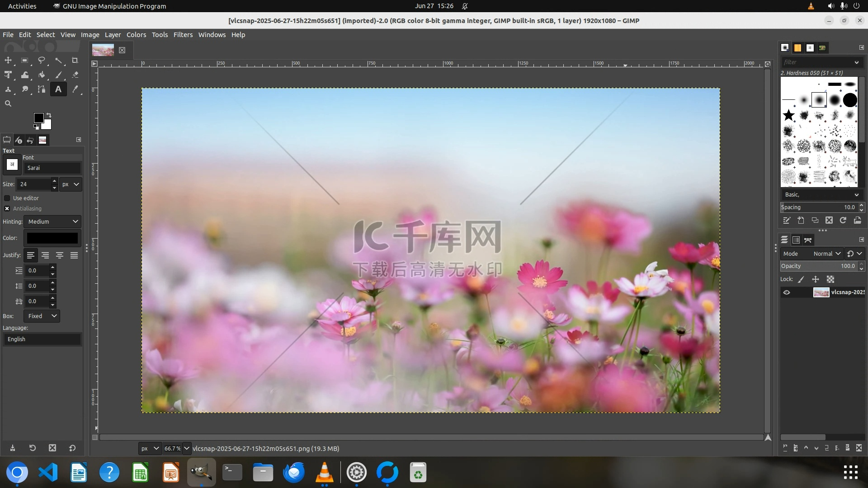Open the Colors menu
868x488 pixels.
click(136, 35)
